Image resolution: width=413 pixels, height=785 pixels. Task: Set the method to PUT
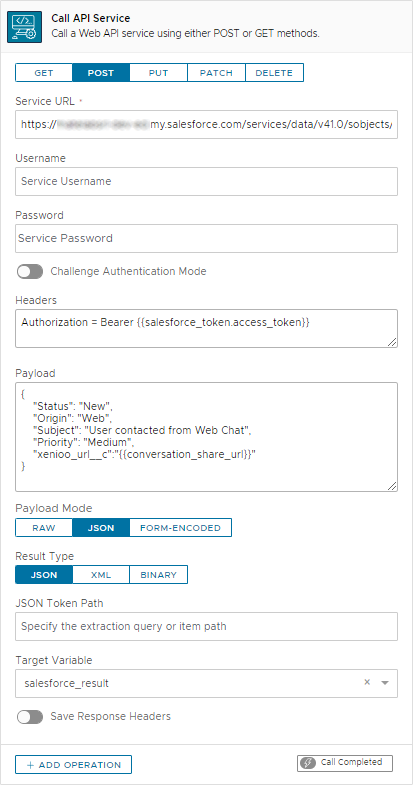(159, 73)
